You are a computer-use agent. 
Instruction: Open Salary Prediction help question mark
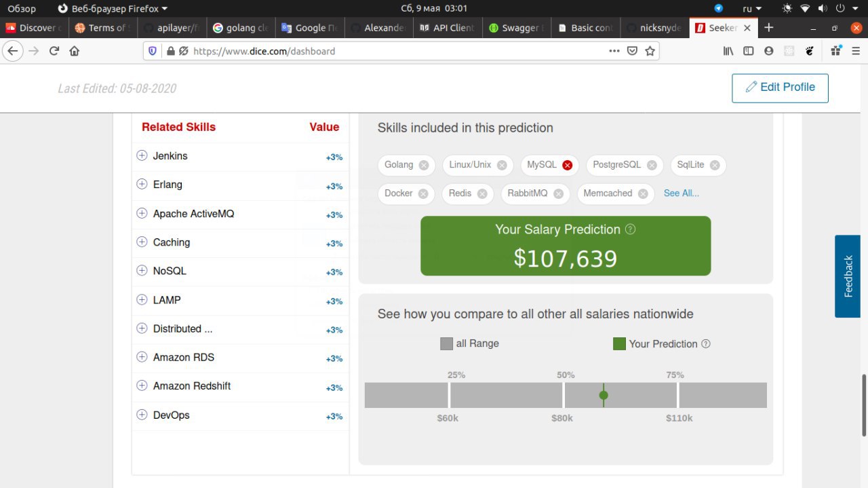[630, 229]
